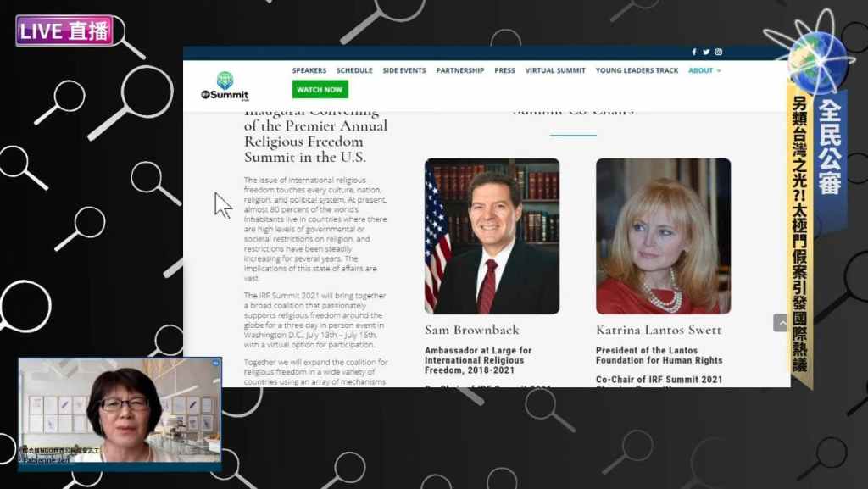
Task: Select YOUNG LEADERS TRACK menu item
Action: click(637, 70)
